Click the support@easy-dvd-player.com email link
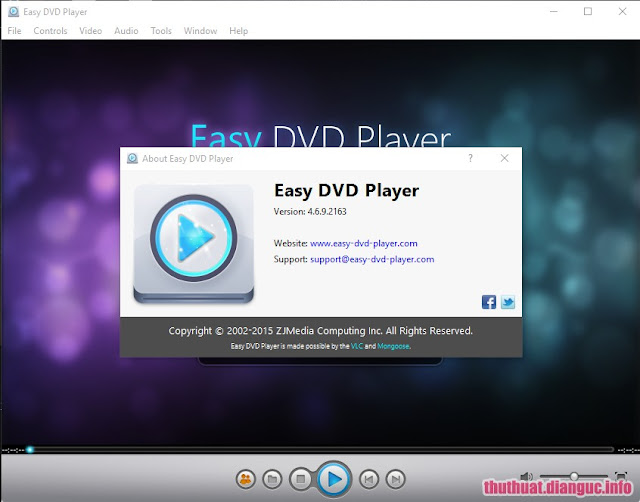The width and height of the screenshot is (640, 502). pos(372,260)
